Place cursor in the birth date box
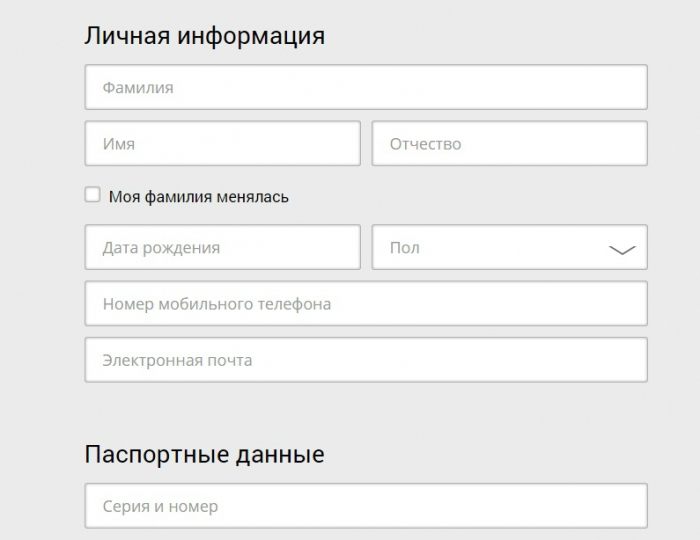The image size is (700, 540). click(222, 247)
